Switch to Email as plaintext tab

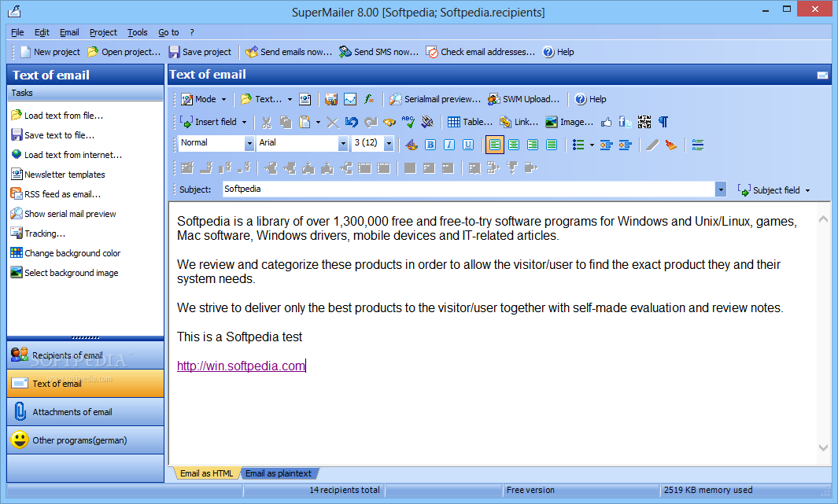pyautogui.click(x=279, y=473)
